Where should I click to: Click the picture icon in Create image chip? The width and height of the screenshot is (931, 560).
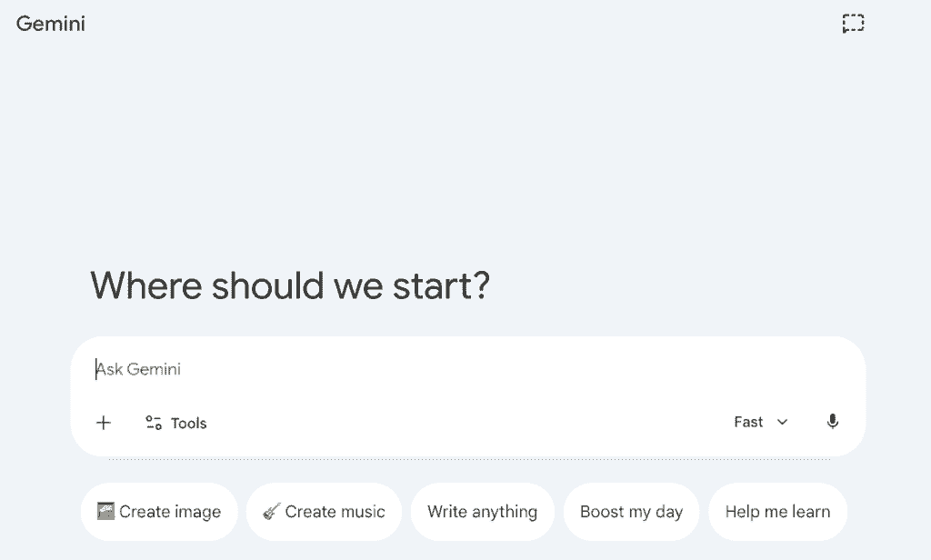(x=106, y=512)
